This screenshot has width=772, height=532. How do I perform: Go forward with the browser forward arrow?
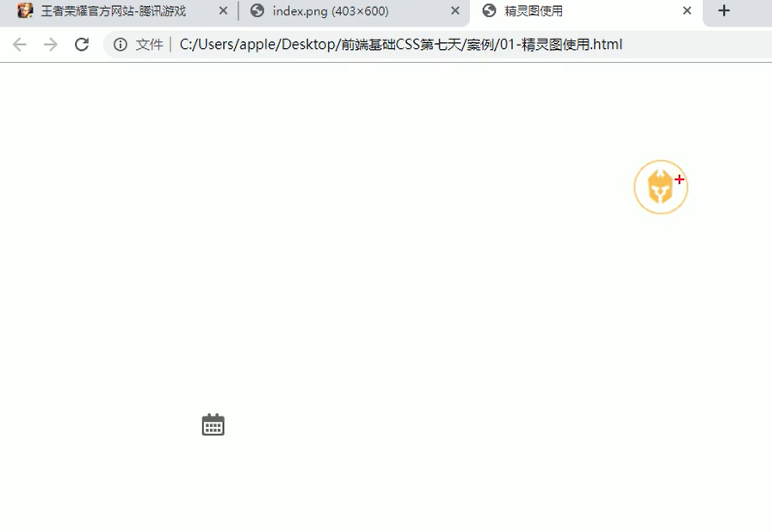coord(50,45)
